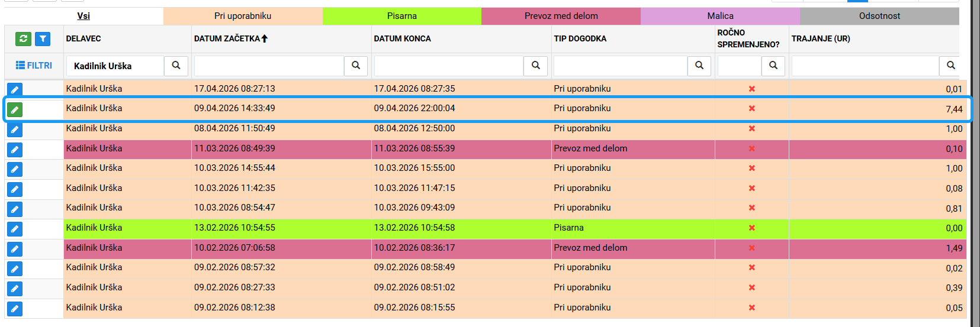Search icon beside Delavec filter field
The width and height of the screenshot is (980, 327).
176,66
